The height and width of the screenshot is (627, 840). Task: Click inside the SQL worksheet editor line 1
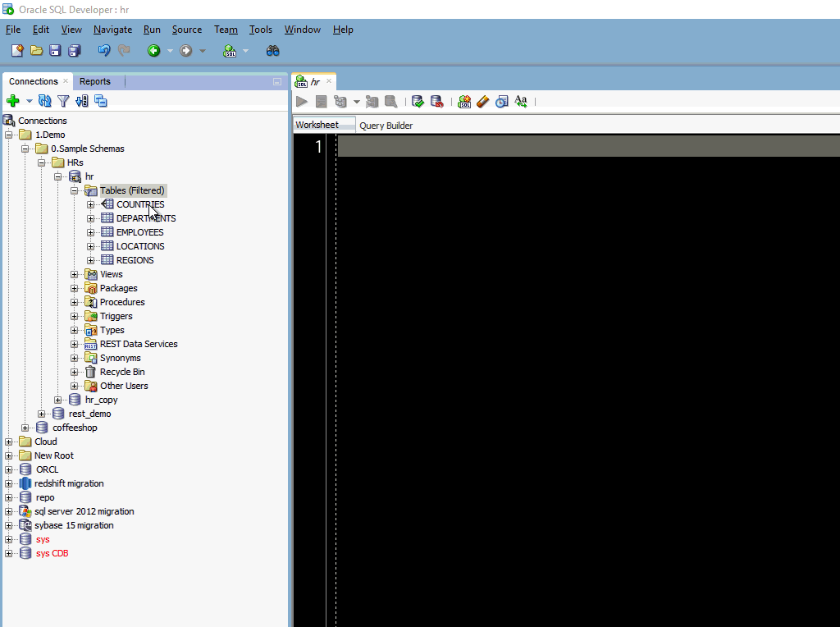(x=574, y=147)
